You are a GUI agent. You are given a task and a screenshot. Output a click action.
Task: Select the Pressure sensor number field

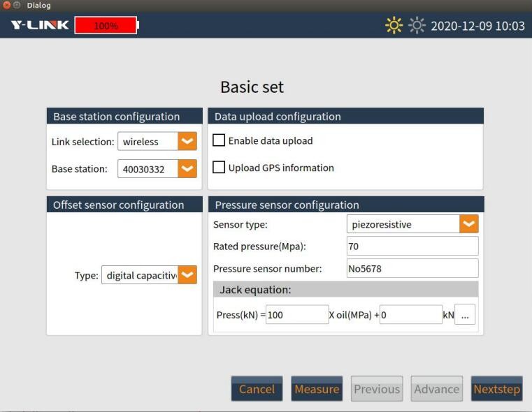(x=412, y=268)
